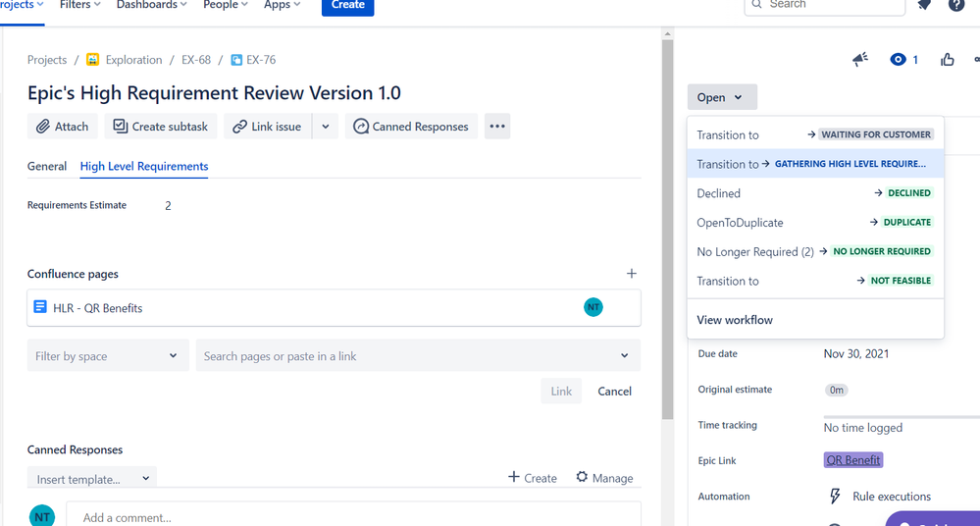Click Rule executions under Automation
980x526 pixels.
(892, 496)
